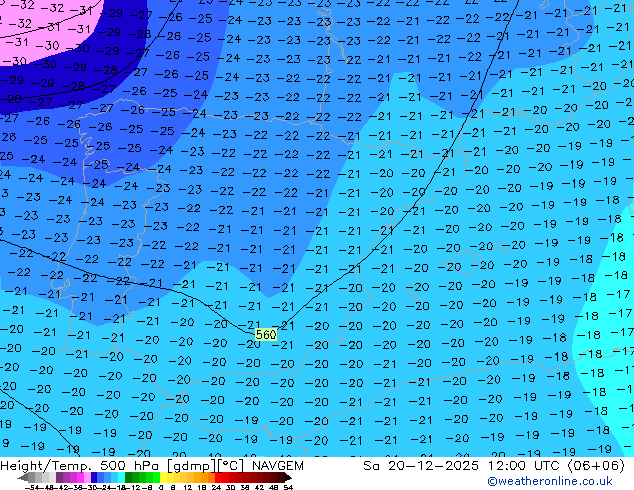The image size is (634, 490).
Task: Click the '0' value label under the legend
Action: click(161, 488)
